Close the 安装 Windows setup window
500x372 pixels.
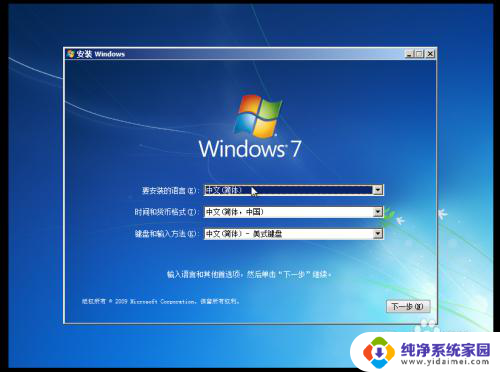430,54
